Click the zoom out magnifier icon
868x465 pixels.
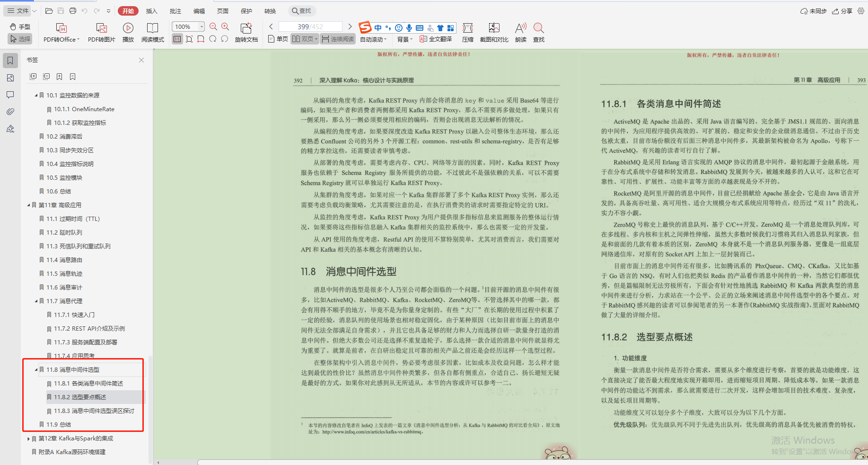(213, 26)
